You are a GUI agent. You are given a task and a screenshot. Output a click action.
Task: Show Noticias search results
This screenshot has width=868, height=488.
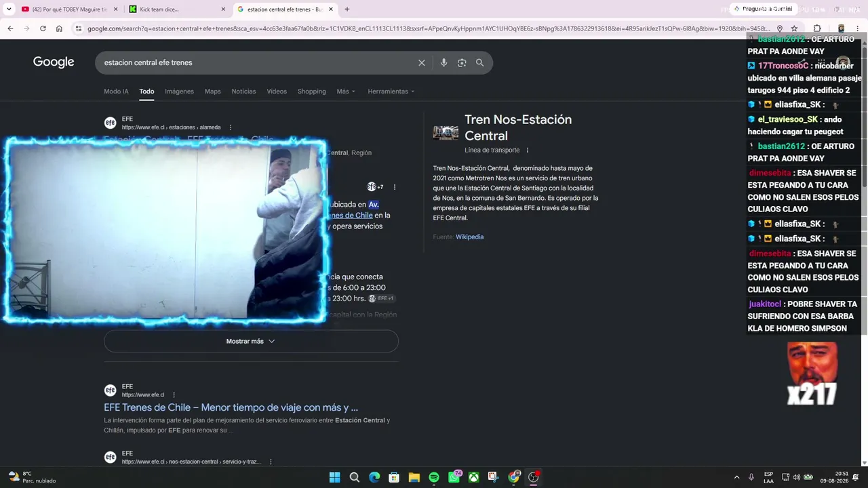[x=243, y=91]
